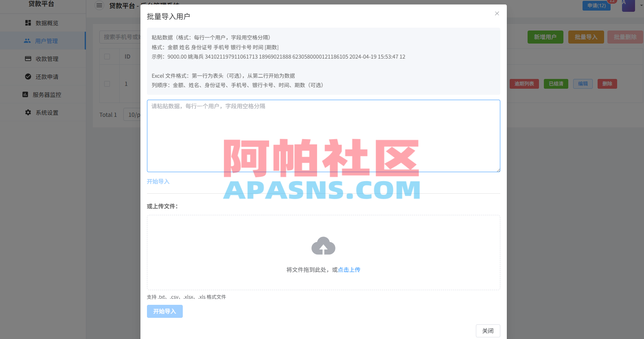Click the cloud upload icon
644x339 pixels.
coord(323,246)
